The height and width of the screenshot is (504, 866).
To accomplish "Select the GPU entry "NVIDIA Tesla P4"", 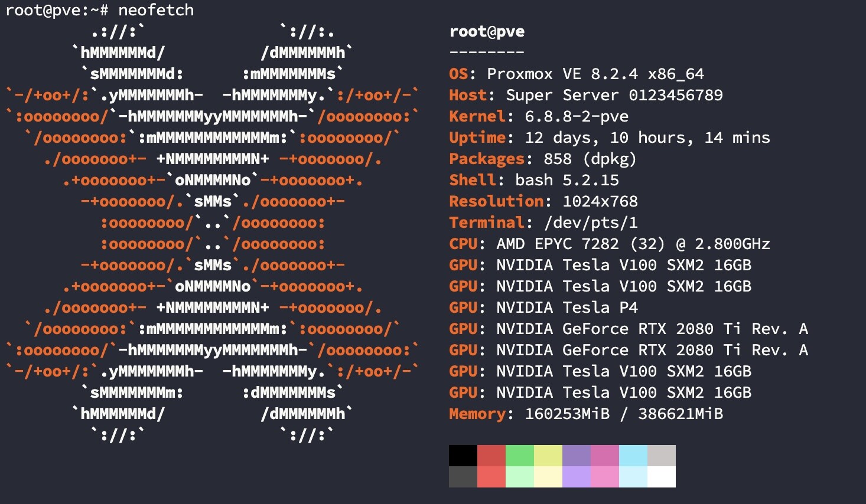I will pyautogui.click(x=567, y=308).
